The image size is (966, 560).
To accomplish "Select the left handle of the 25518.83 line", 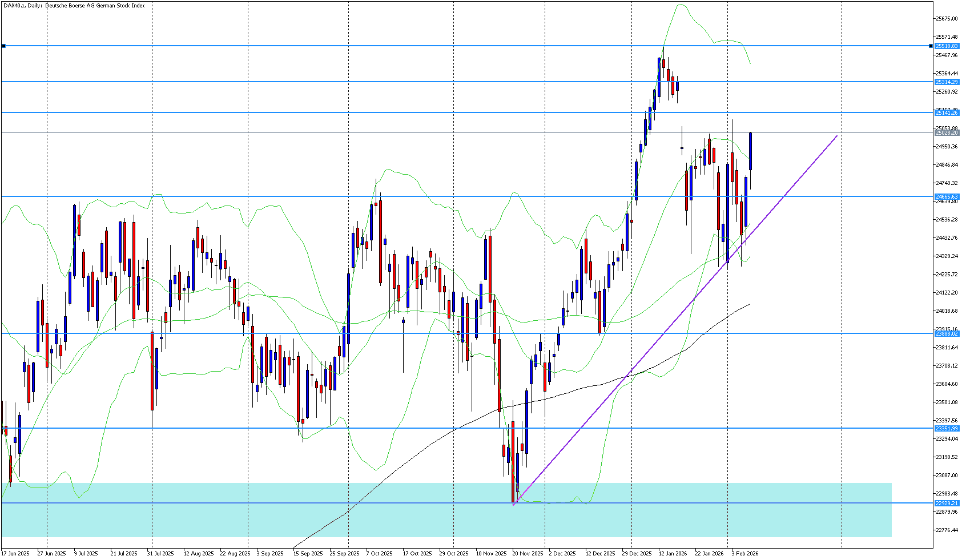I will click(3, 46).
